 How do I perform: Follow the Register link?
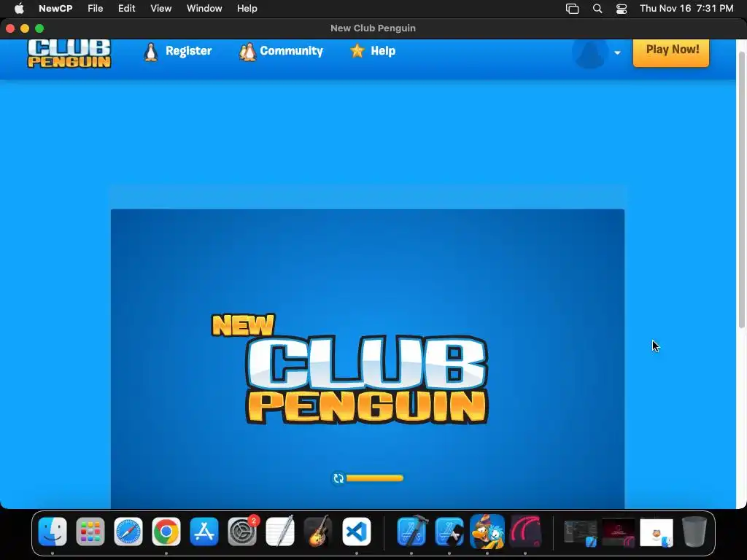189,51
